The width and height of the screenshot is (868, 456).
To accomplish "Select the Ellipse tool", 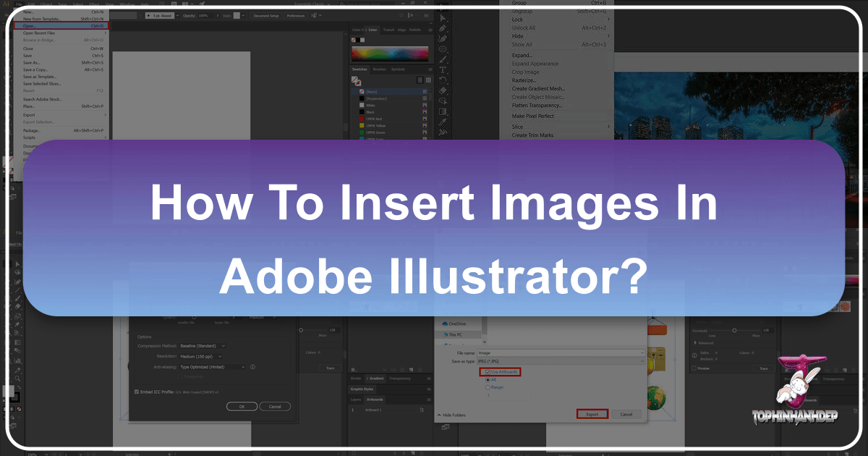I will point(442,49).
